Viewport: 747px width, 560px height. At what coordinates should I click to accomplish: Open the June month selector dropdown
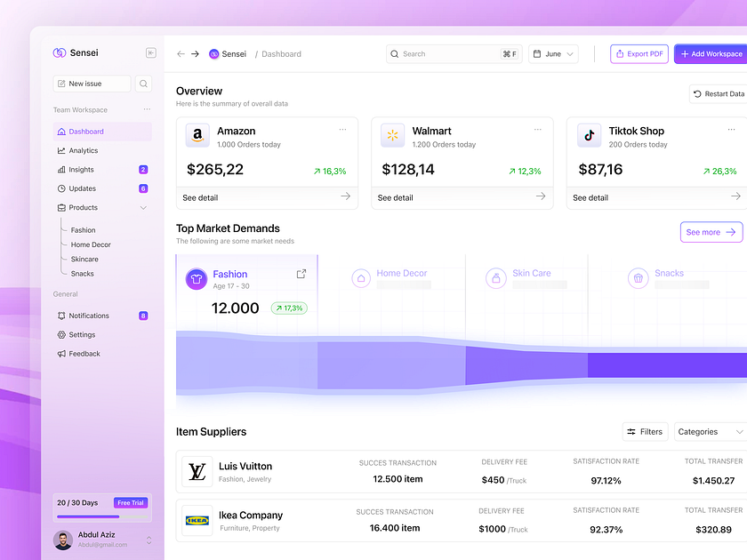[553, 53]
